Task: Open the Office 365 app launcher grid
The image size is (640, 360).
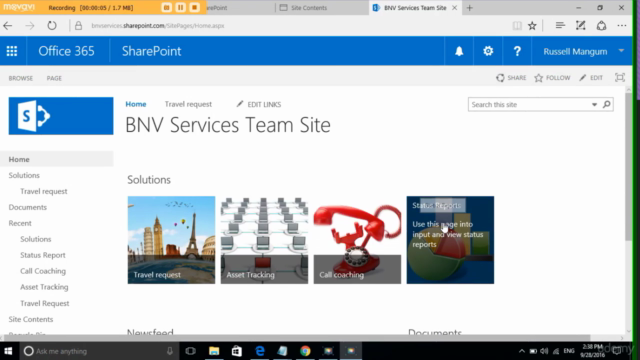Action: coord(12,51)
